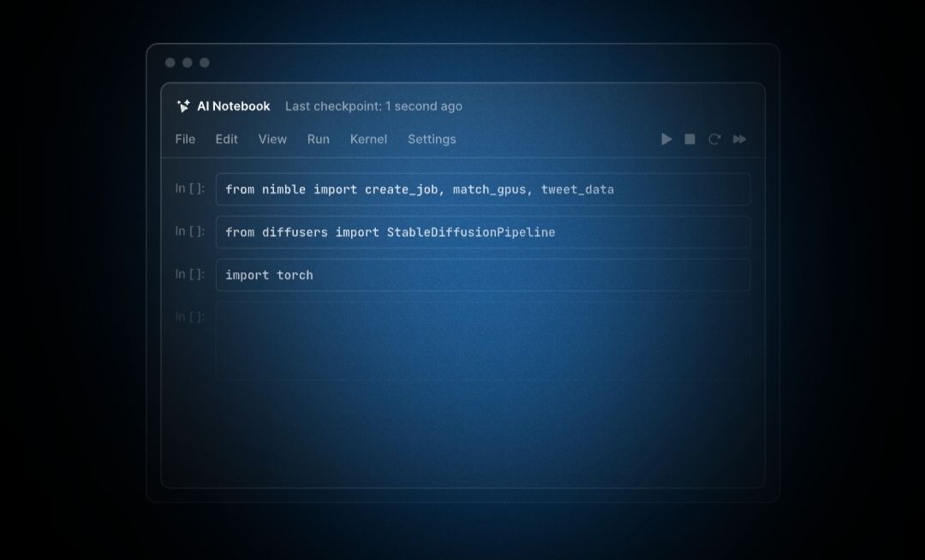Click the In [ ] prompt of the empty cell
The image size is (925, 560).
190,317
